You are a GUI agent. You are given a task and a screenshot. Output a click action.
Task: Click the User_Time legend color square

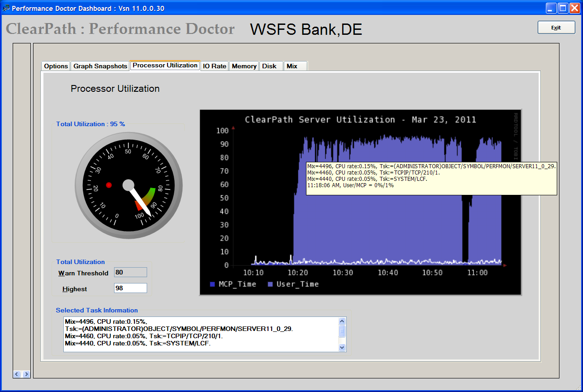click(270, 284)
